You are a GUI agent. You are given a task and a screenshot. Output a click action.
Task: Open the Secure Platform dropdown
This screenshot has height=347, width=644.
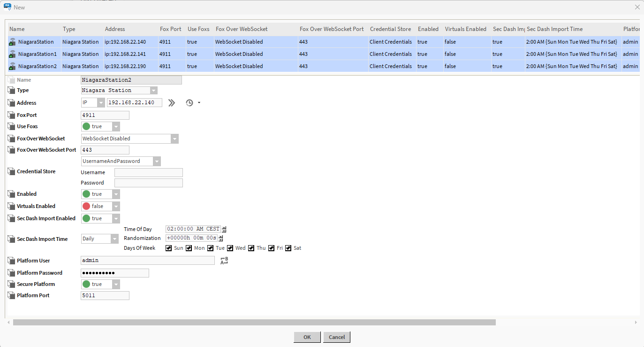[100, 284]
